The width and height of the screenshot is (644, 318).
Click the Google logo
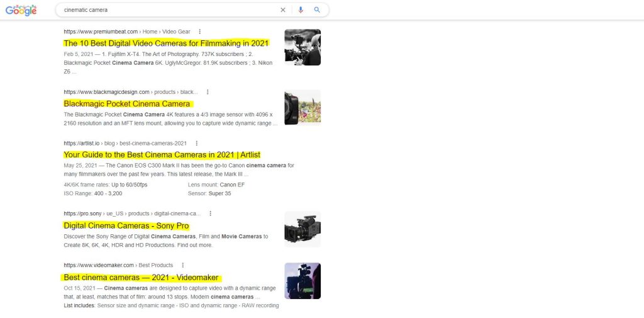(21, 11)
